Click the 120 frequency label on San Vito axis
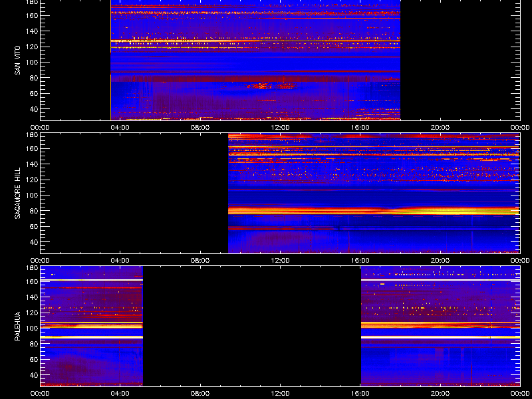Image resolution: width=532 pixels, height=399 pixels. 33,47
